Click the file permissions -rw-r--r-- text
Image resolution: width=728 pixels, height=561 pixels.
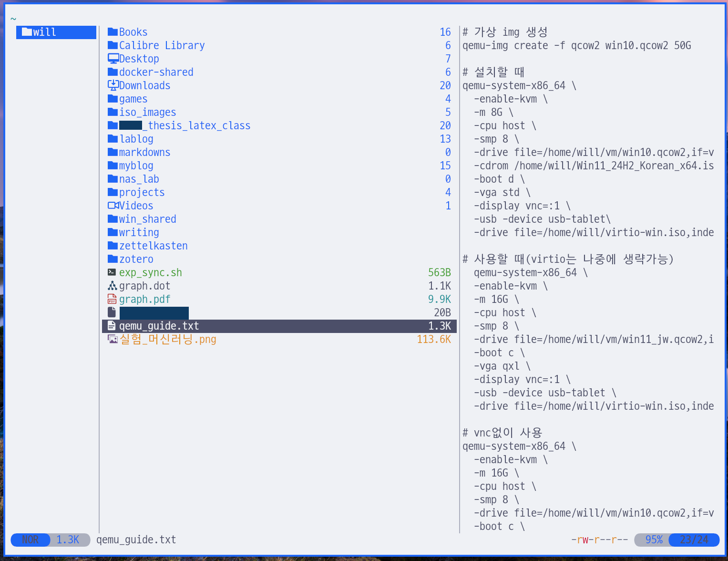pos(599,540)
